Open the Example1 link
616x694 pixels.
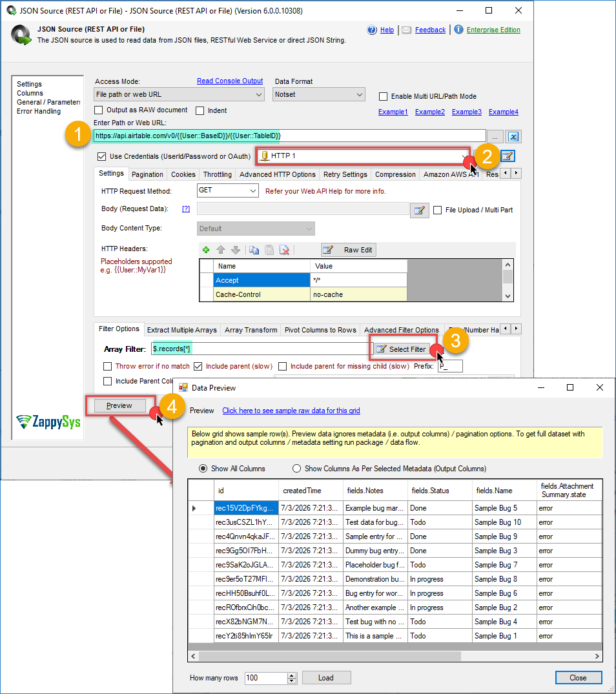pos(393,112)
